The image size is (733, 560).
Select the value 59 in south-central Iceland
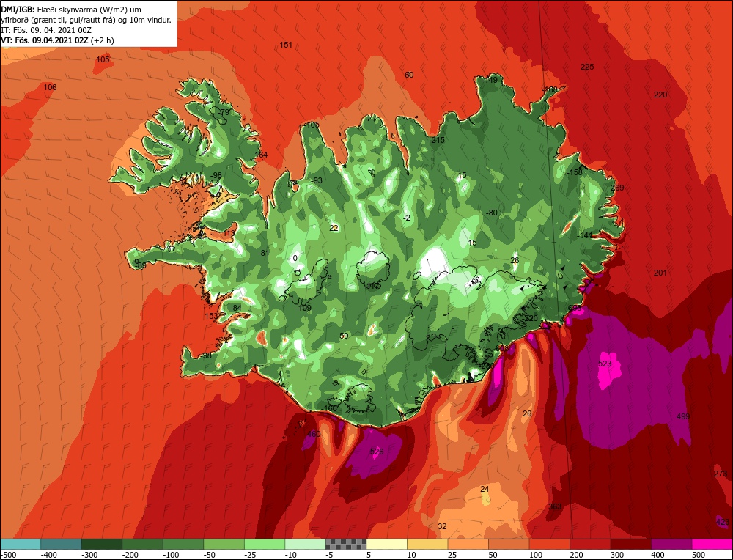[344, 336]
